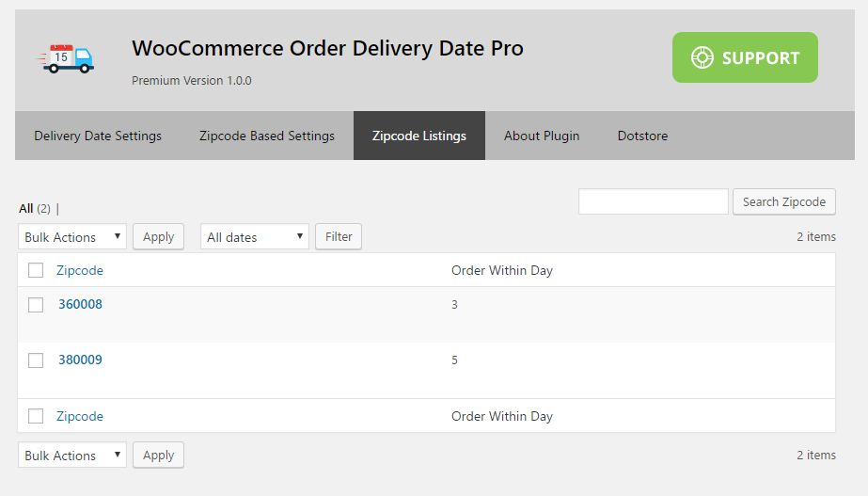This screenshot has height=496, width=868.
Task: Tick the checkbox for zipcode 380009
Action: tap(36, 360)
